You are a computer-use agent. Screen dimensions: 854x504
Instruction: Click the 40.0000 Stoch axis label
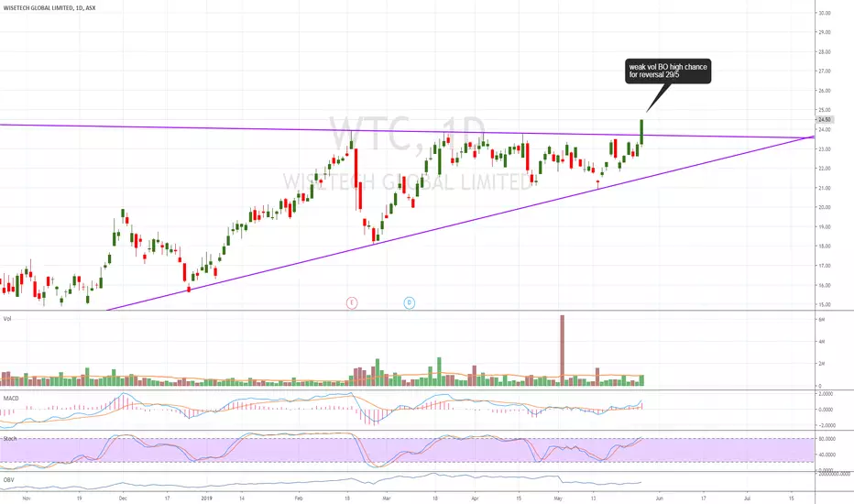click(827, 455)
